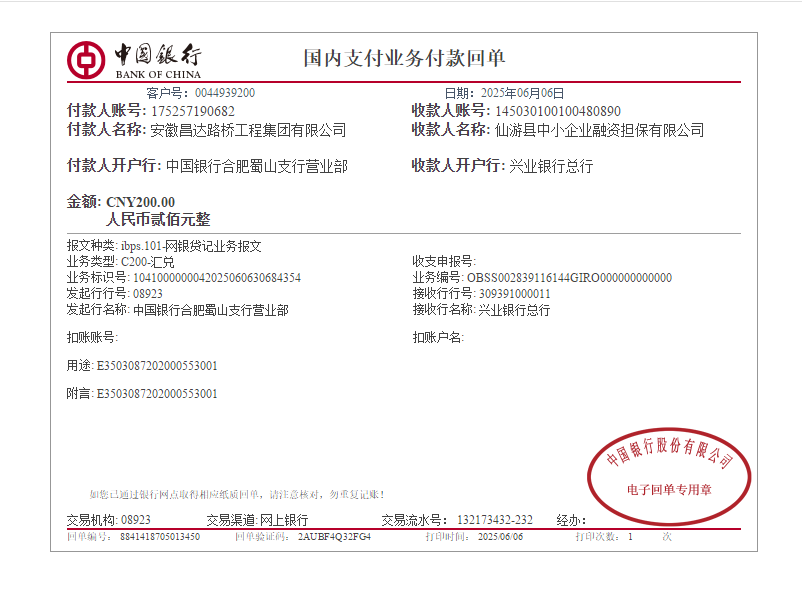Click the Bank of China logo
This screenshot has height=593, width=802.
point(134,60)
